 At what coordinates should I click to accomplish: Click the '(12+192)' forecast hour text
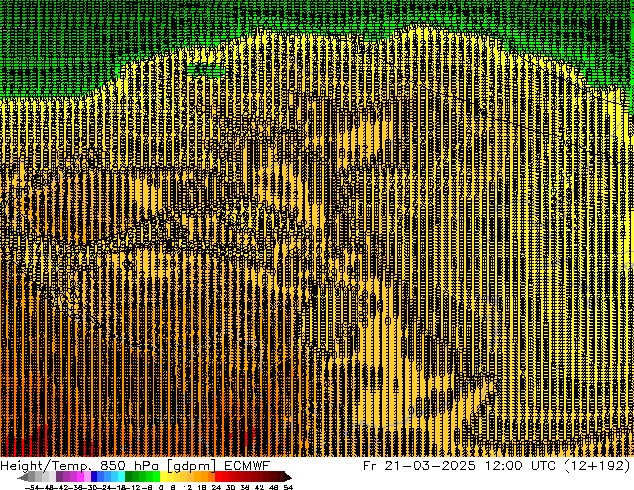[597, 465]
